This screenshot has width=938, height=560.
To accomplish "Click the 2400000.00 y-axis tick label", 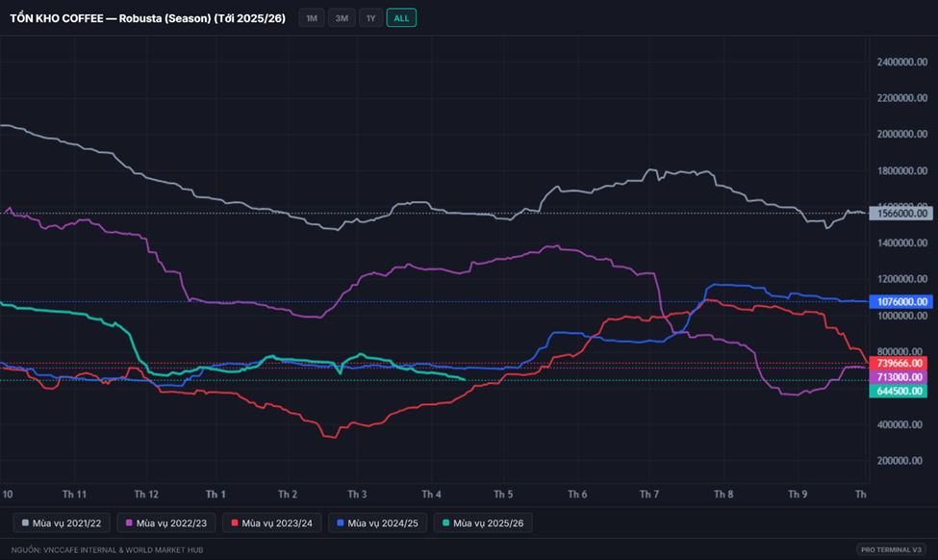I will (x=902, y=63).
